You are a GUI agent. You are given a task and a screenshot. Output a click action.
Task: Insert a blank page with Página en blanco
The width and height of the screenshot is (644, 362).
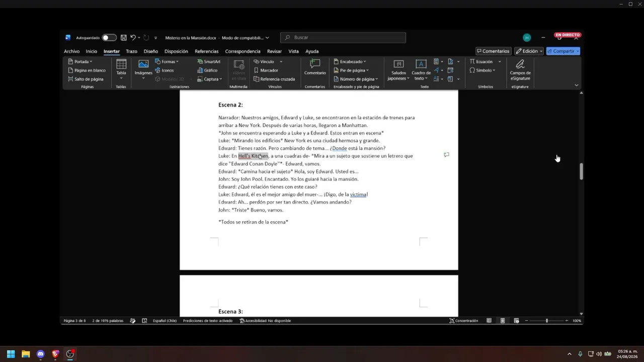tap(87, 70)
